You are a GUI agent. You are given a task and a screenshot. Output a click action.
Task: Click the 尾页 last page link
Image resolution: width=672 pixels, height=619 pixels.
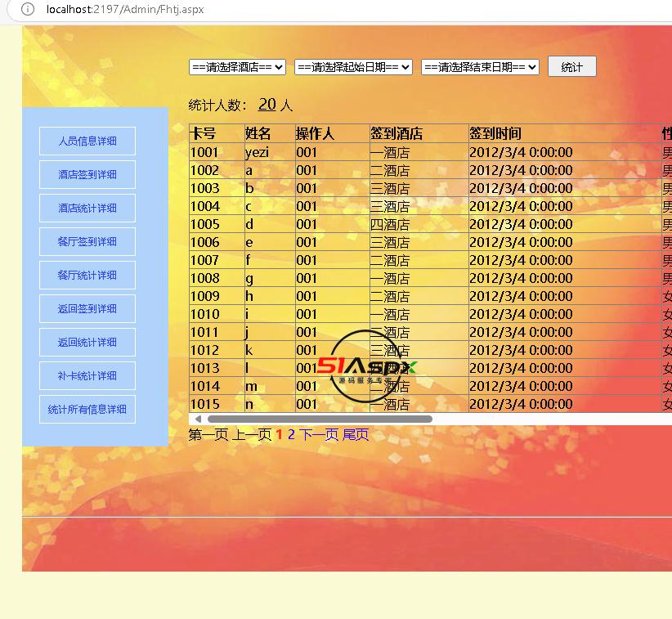(x=356, y=435)
